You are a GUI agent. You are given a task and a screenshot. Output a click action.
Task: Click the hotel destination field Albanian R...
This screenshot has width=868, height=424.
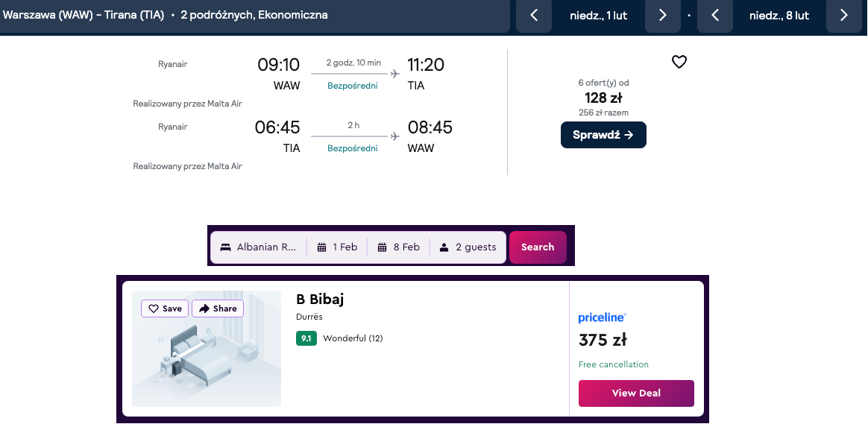[259, 247]
